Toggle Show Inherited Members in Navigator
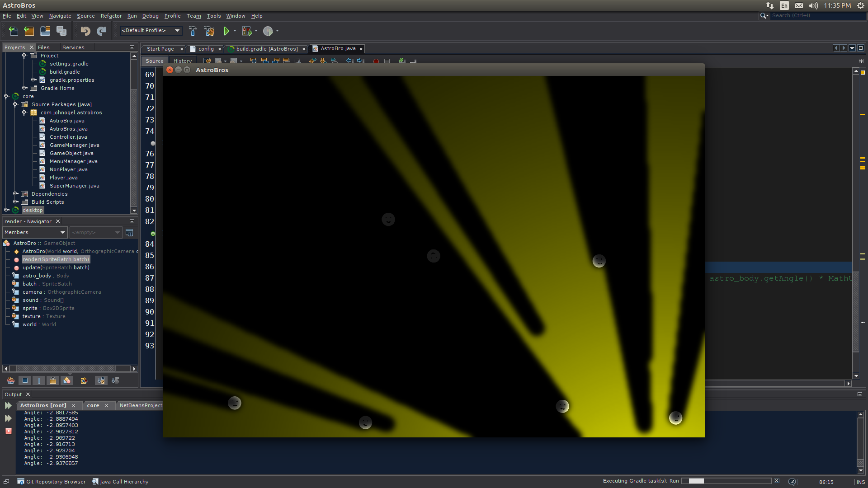 pos(11,380)
